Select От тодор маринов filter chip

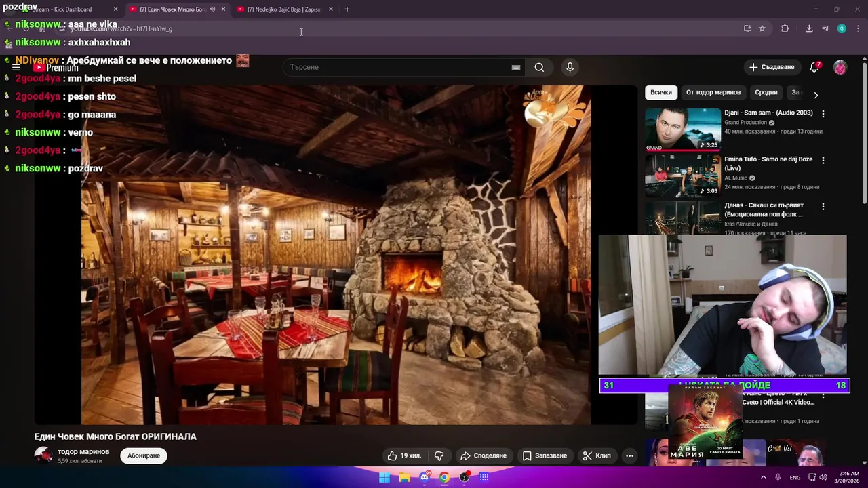click(713, 92)
